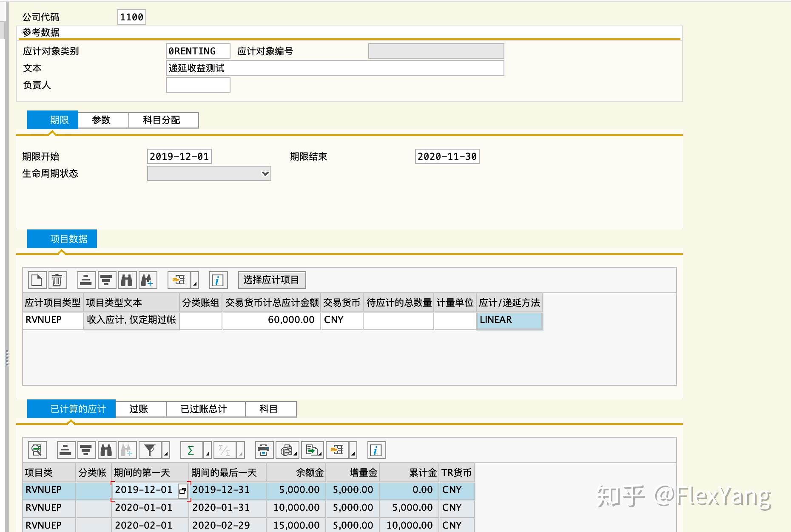
Task: Click the new item icon in 项目数据 toolbar
Action: [37, 280]
